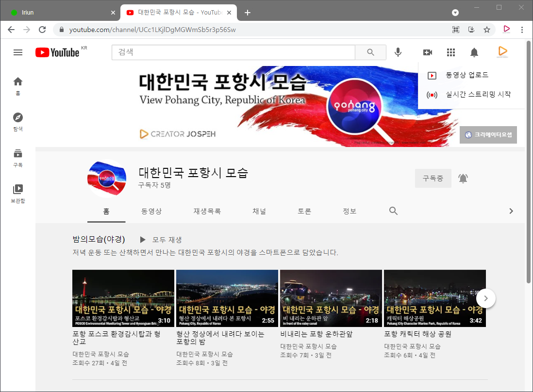Screen dimensions: 533x392
Task: Switch to the 토론 tab
Action: point(304,212)
